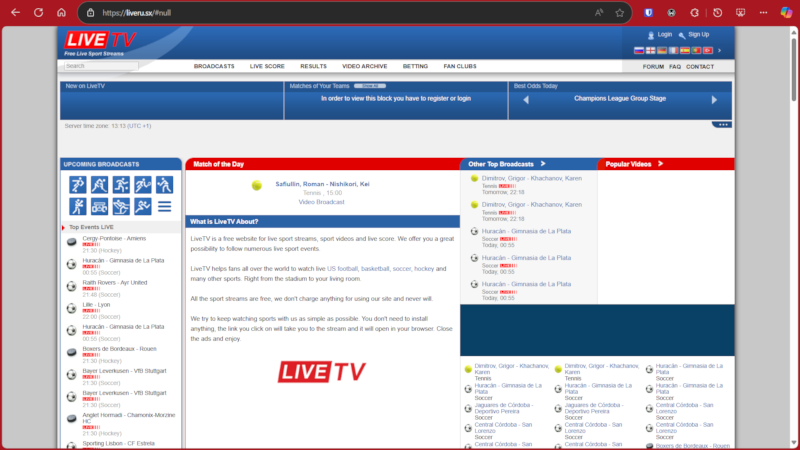The height and width of the screenshot is (450, 800).
Task: Open the BROADCASTS menu
Action: tap(214, 66)
